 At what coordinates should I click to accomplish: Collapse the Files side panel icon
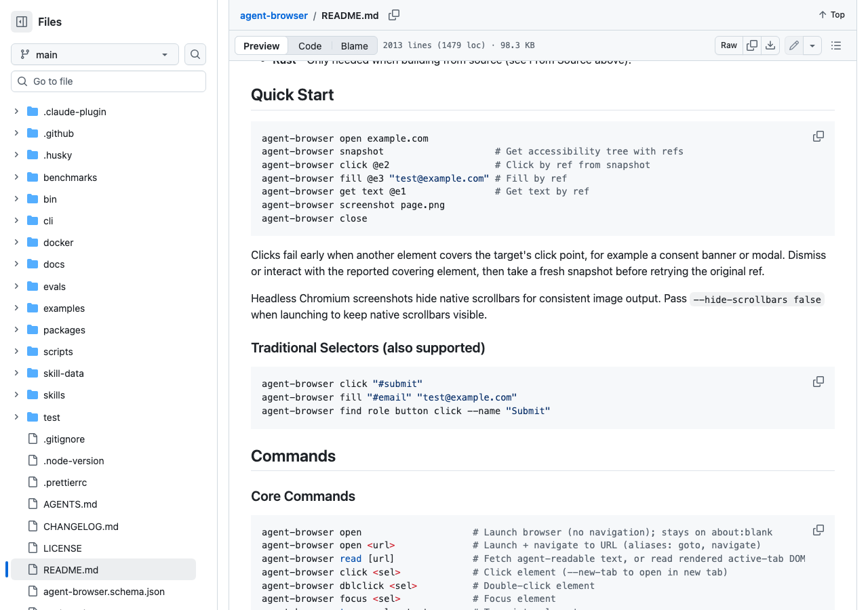point(22,22)
